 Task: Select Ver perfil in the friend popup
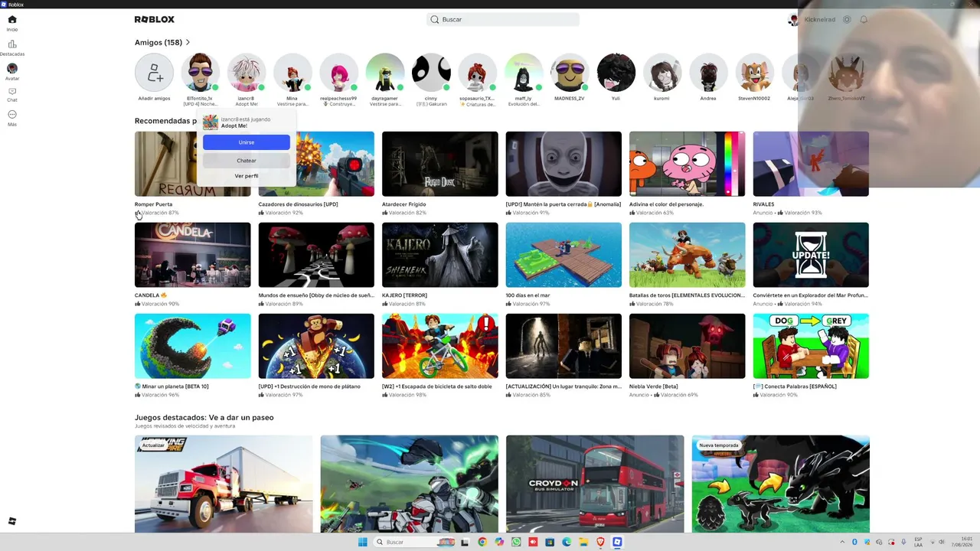click(x=247, y=176)
